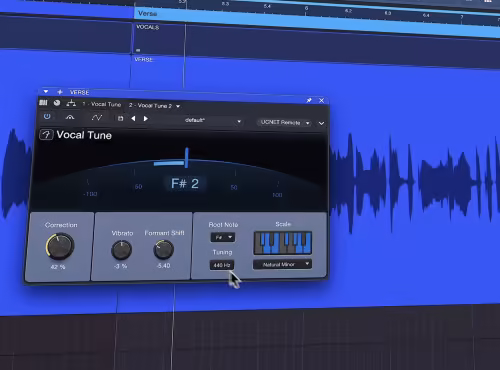The height and width of the screenshot is (370, 500).
Task: Switch to the '2 - Vocal Tune 2' tab
Action: tap(150, 106)
